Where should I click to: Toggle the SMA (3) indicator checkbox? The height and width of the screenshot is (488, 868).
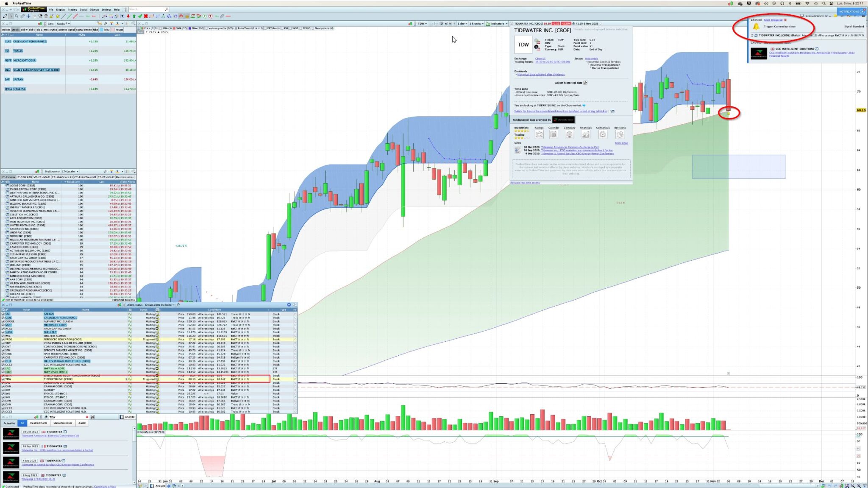pyautogui.click(x=161, y=28)
